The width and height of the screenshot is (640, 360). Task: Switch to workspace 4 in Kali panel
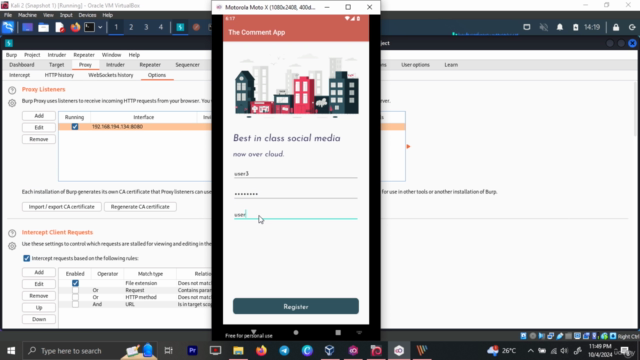tap(161, 27)
